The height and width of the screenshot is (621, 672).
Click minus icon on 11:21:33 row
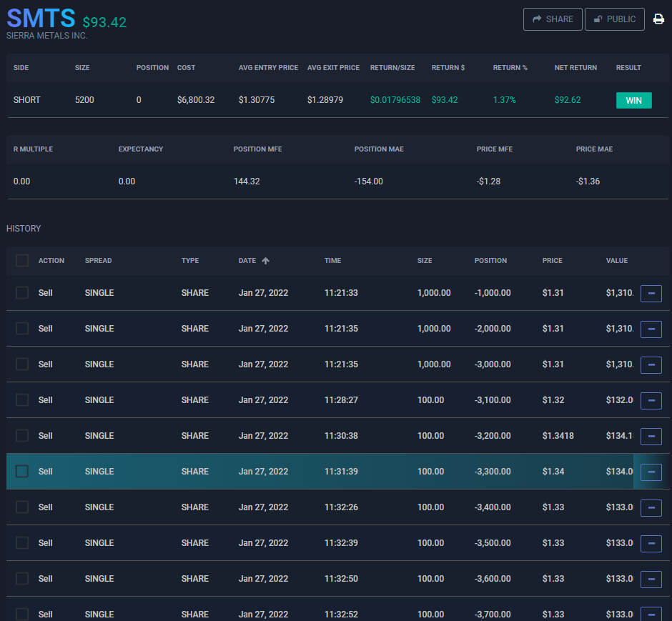(x=651, y=293)
